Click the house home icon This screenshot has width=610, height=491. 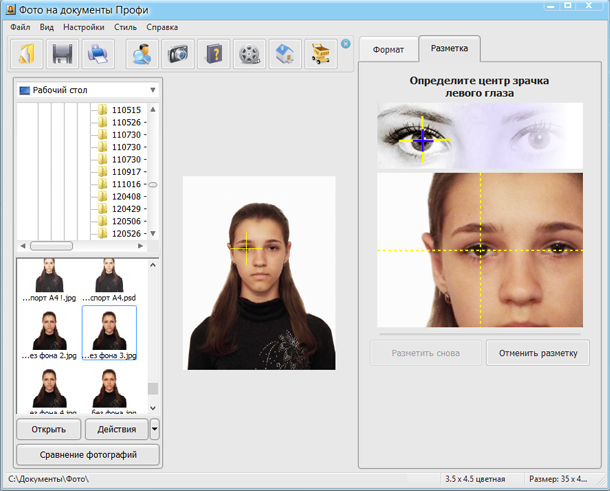pyautogui.click(x=285, y=54)
